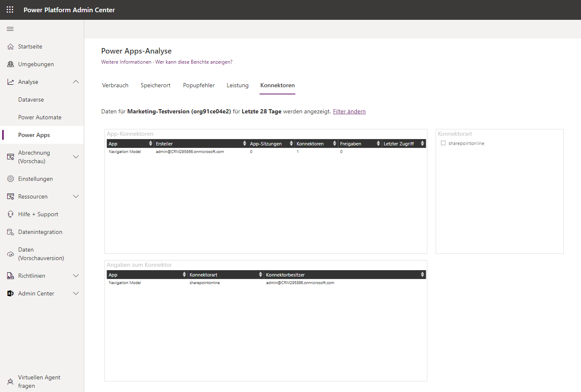Click the Hilfe + Support headset icon
The width and height of the screenshot is (581, 392).
point(11,215)
